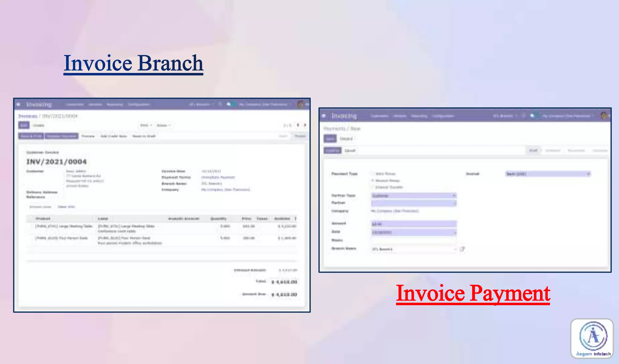Open the Company link on the invoice

click(225, 190)
